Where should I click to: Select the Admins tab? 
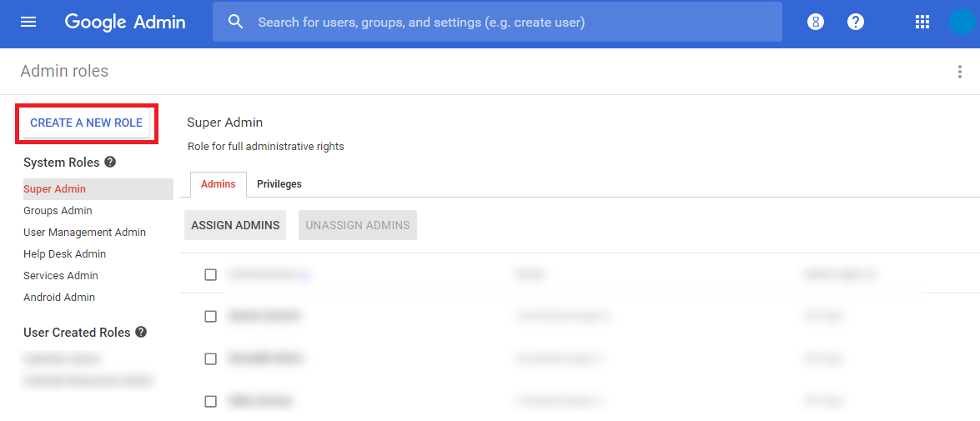click(219, 184)
